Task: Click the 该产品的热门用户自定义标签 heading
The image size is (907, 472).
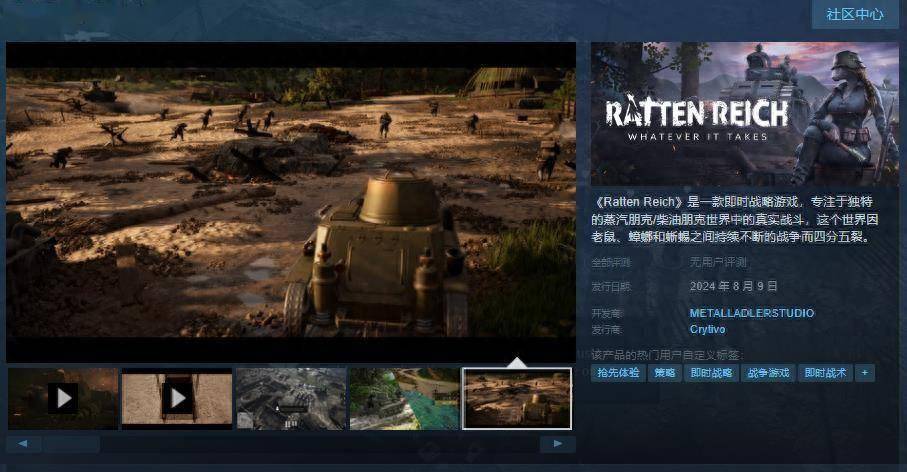Action: point(667,355)
